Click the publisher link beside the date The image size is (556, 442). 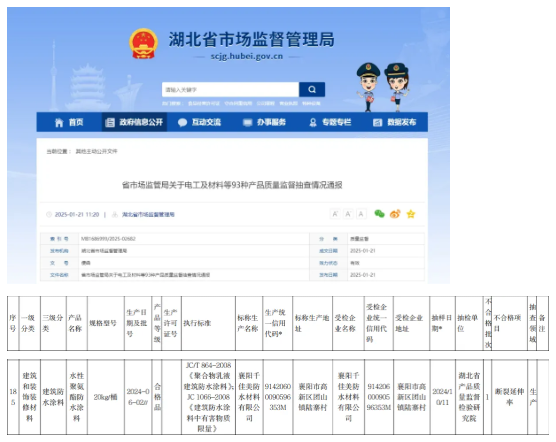(148, 214)
